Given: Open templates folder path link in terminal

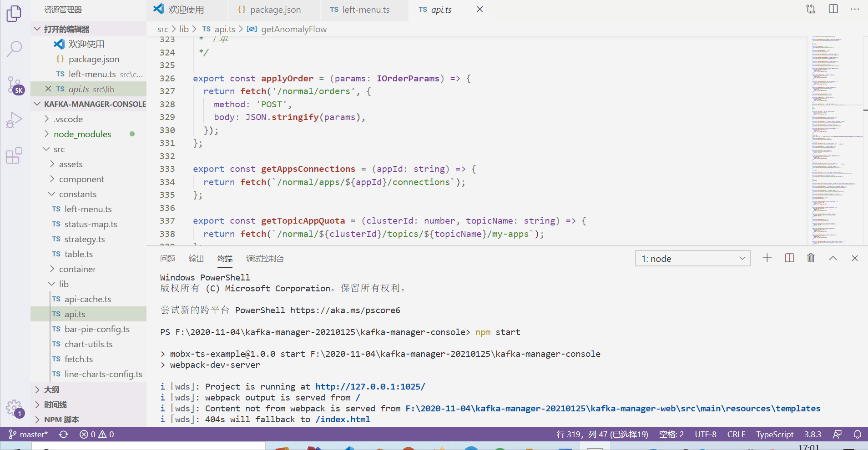Looking at the screenshot, I should (613, 409).
